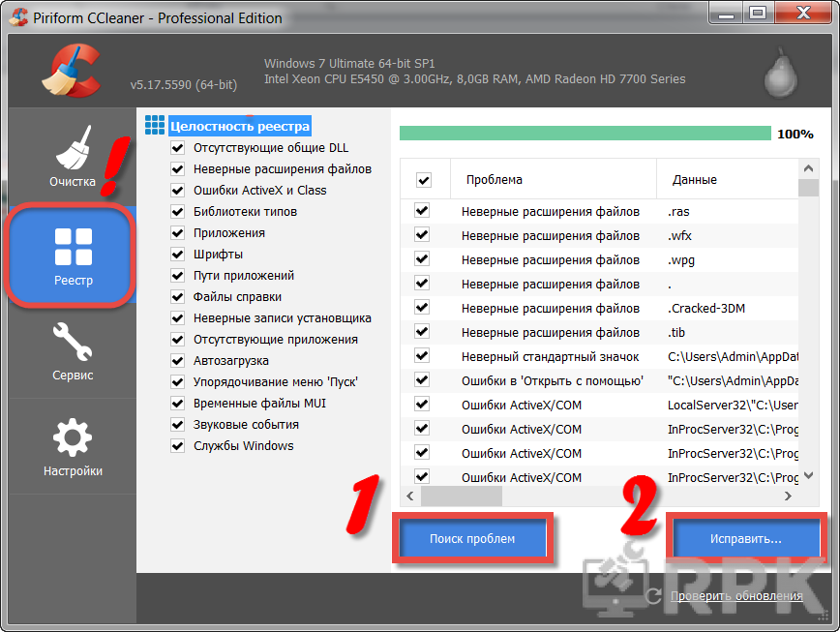The width and height of the screenshot is (840, 632).
Task: Click the results scroll up arrow
Action: pos(808,168)
